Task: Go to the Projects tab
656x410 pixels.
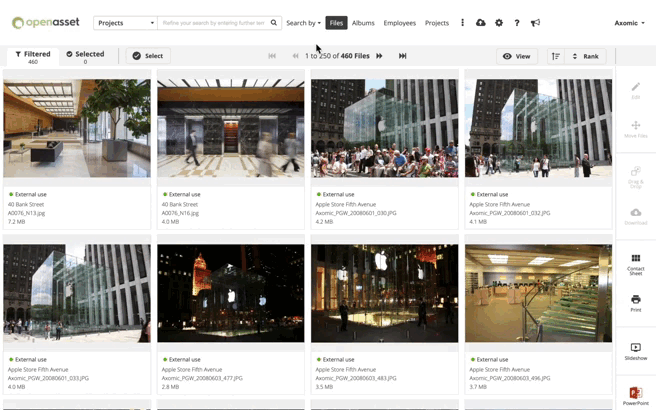Action: pyautogui.click(x=437, y=23)
